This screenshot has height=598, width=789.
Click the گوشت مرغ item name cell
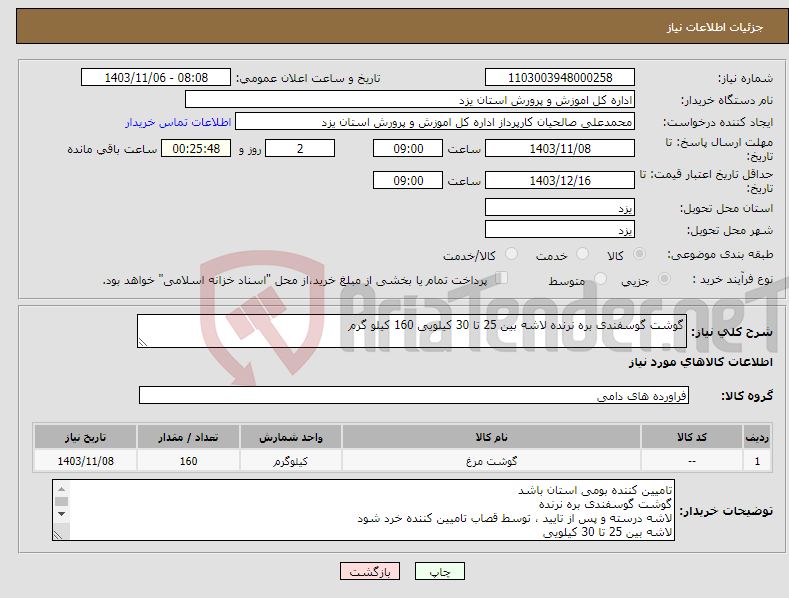click(491, 461)
